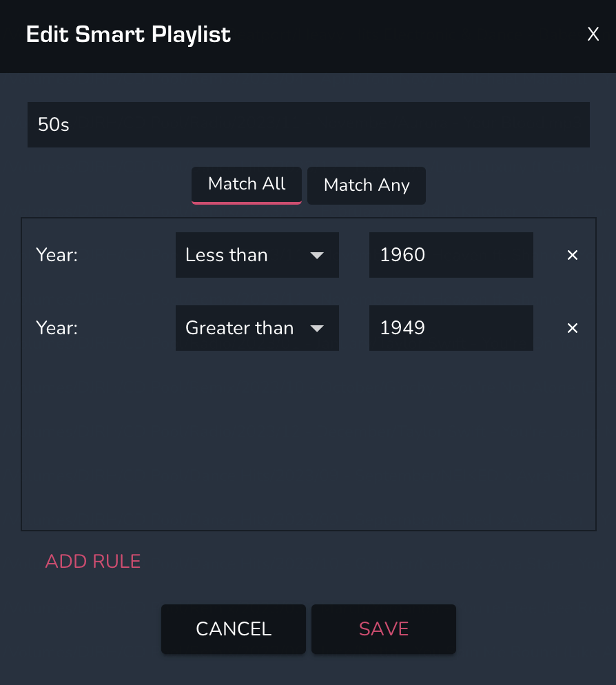The image size is (616, 685).
Task: Remove the 'Less than 1960' rule
Action: (572, 255)
